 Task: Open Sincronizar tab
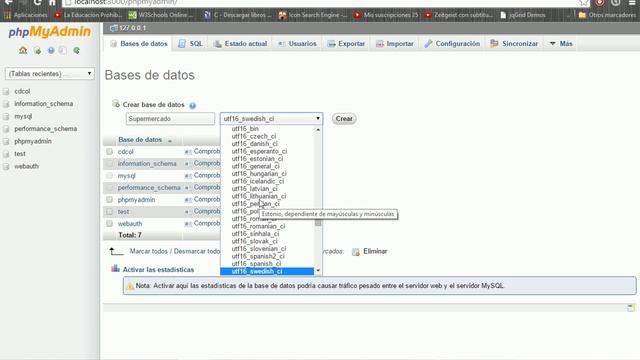tap(514, 44)
